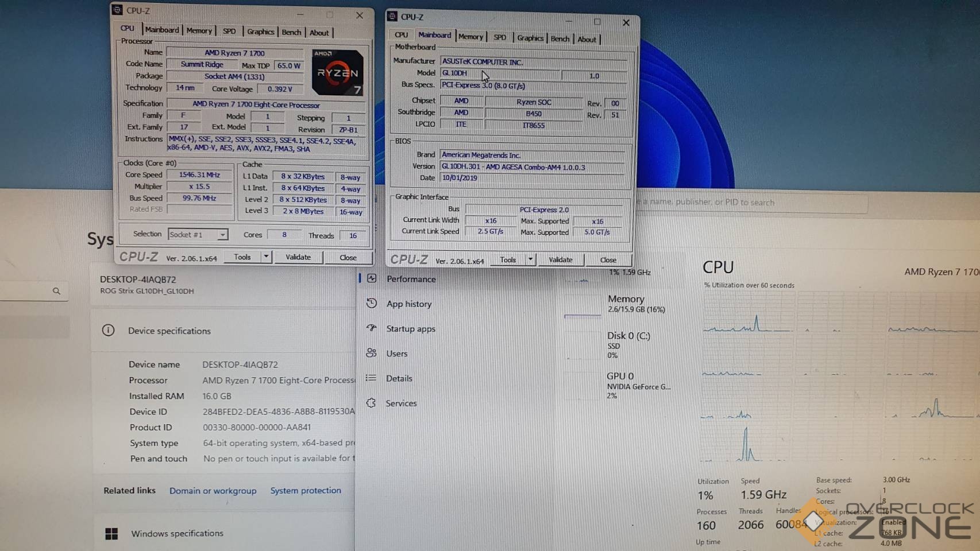The height and width of the screenshot is (551, 980).
Task: Click the 'AMD Ryzen 7 1700' Name field
Action: coord(234,53)
